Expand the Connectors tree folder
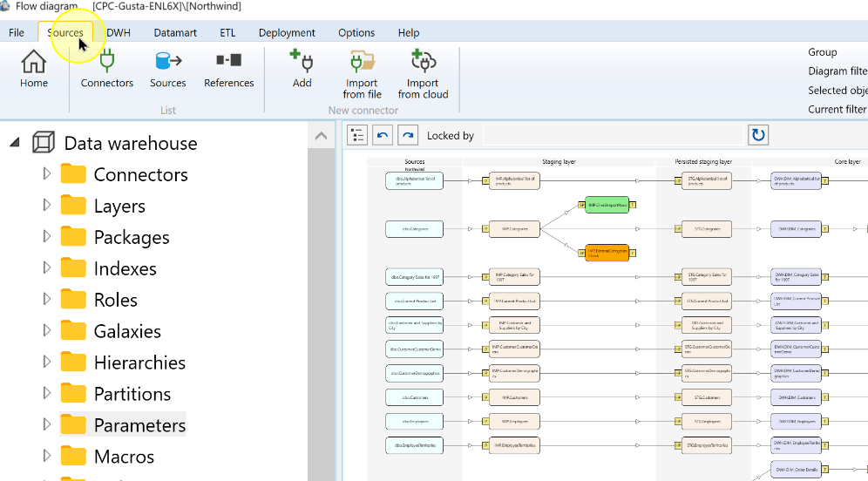The height and width of the screenshot is (481, 868). (46, 173)
